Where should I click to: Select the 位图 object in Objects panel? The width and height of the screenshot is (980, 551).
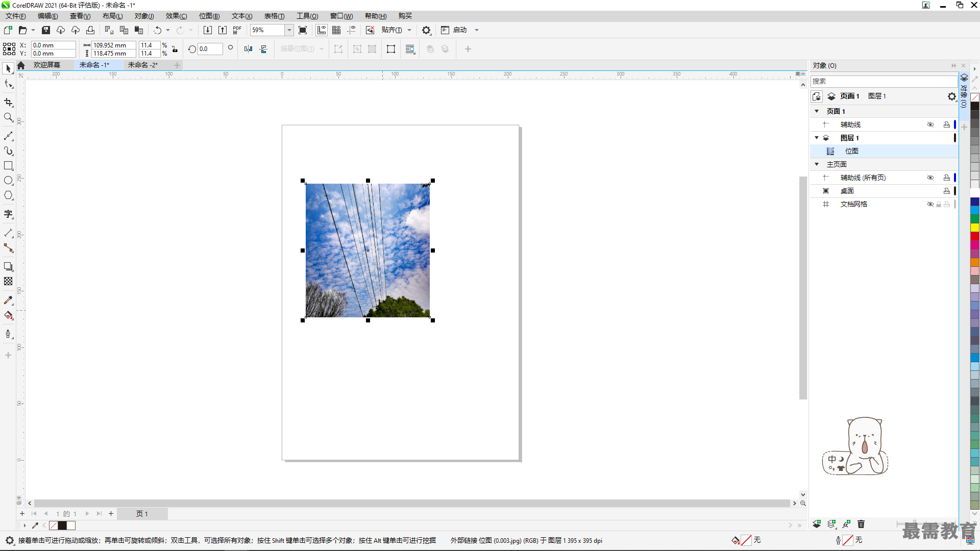pos(884,151)
